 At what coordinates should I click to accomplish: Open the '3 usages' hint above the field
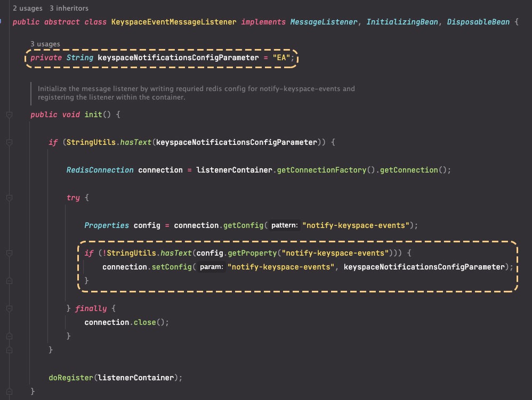pos(45,44)
